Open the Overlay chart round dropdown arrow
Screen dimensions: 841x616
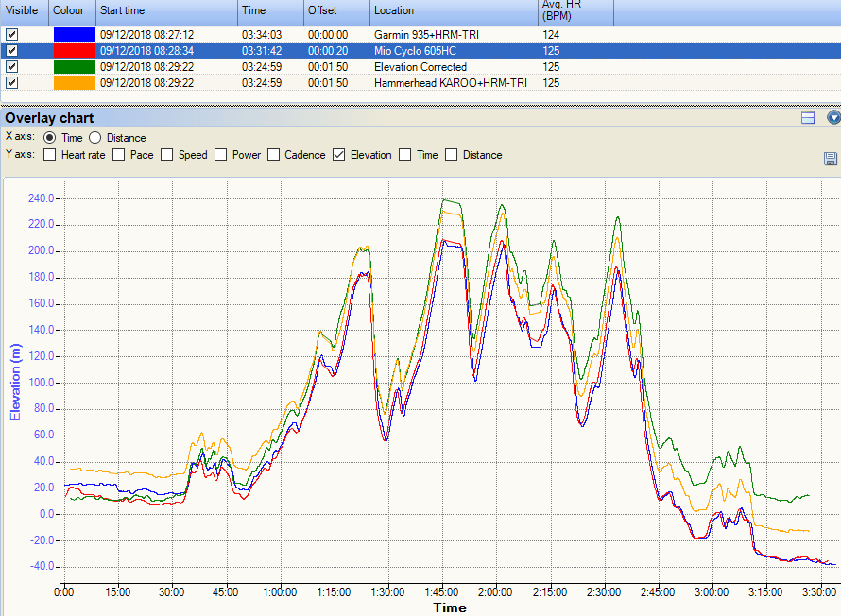pos(833,118)
